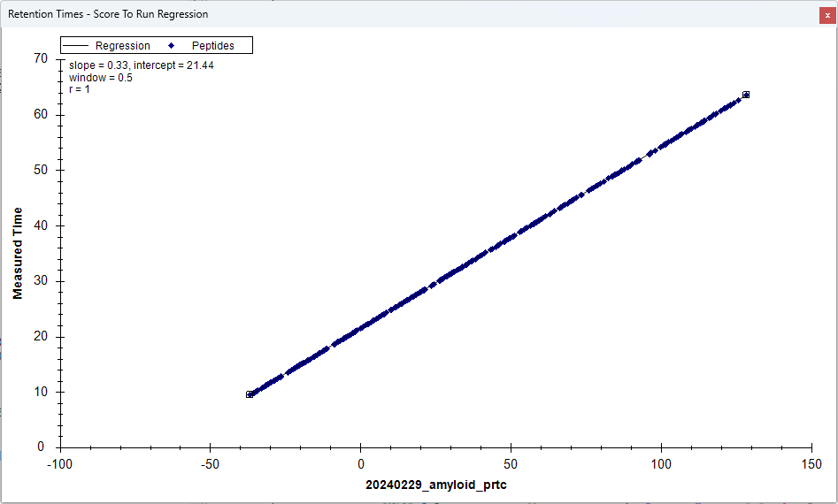
Task: Click the x-axis tick label 0
Action: [x=360, y=464]
